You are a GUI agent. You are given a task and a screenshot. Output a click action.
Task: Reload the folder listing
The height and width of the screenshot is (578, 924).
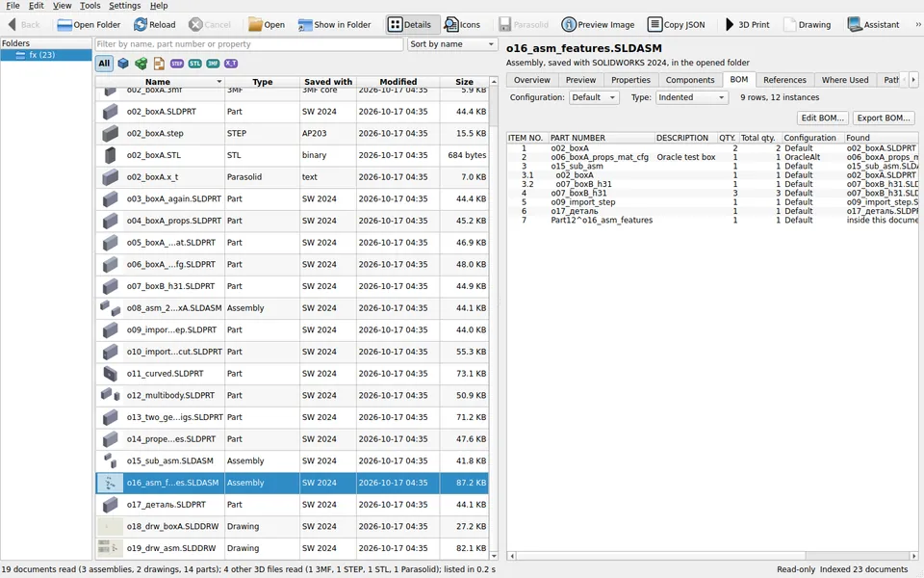tap(154, 25)
